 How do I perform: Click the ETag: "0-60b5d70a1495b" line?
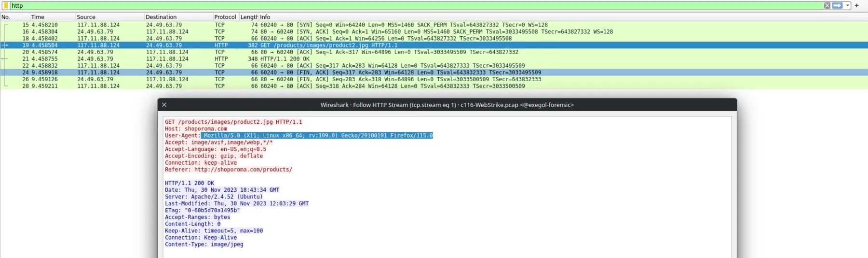tap(203, 210)
